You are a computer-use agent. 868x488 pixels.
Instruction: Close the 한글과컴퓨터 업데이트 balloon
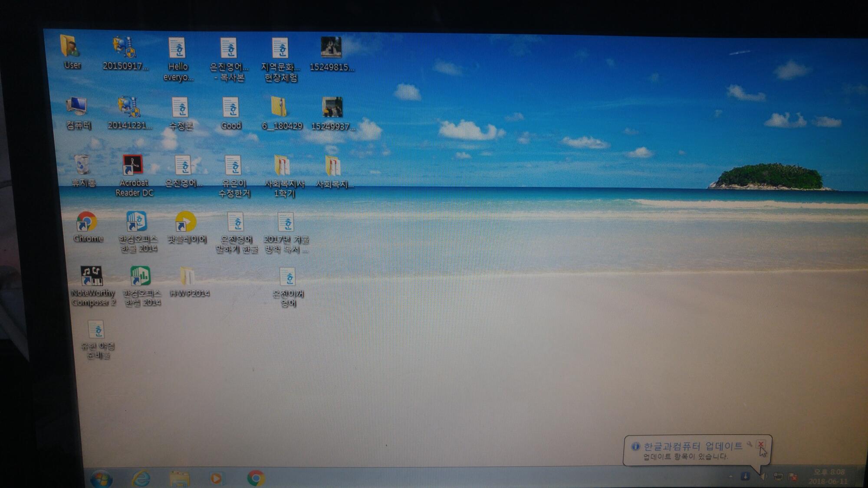(760, 444)
